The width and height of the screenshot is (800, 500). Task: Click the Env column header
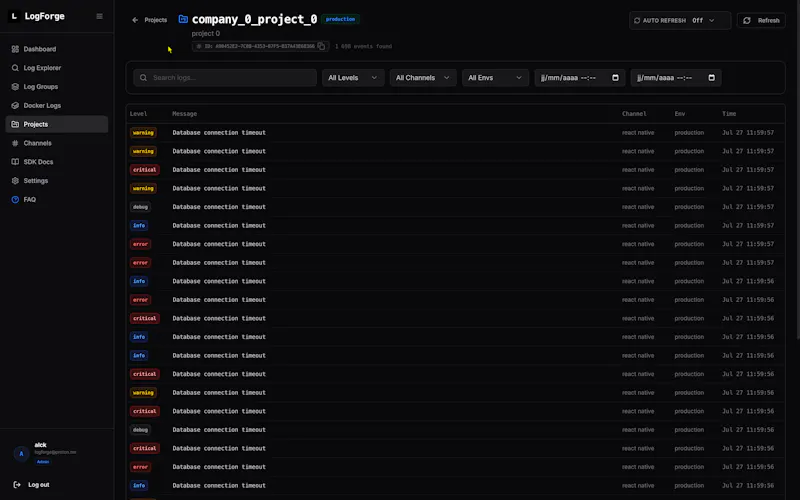pyautogui.click(x=680, y=114)
